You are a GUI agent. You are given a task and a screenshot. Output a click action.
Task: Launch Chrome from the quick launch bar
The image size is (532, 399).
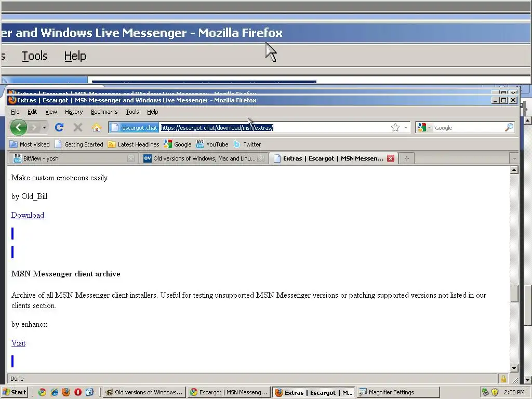(x=42, y=392)
